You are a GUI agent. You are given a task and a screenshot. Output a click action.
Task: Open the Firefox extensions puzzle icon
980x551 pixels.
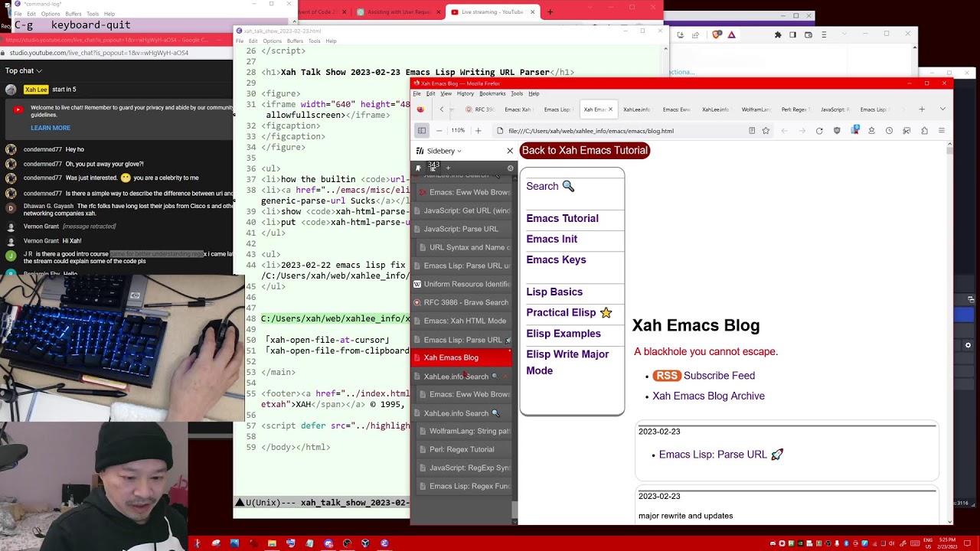tap(924, 131)
